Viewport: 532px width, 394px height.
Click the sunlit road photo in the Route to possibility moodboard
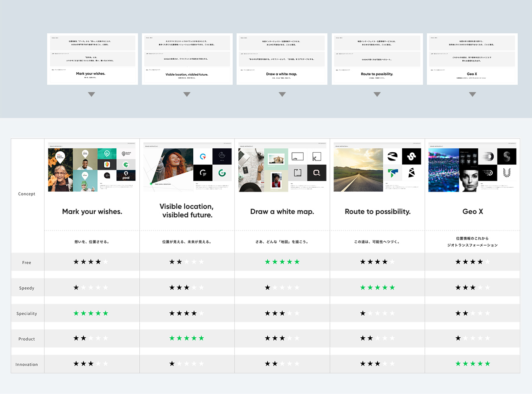click(358, 170)
